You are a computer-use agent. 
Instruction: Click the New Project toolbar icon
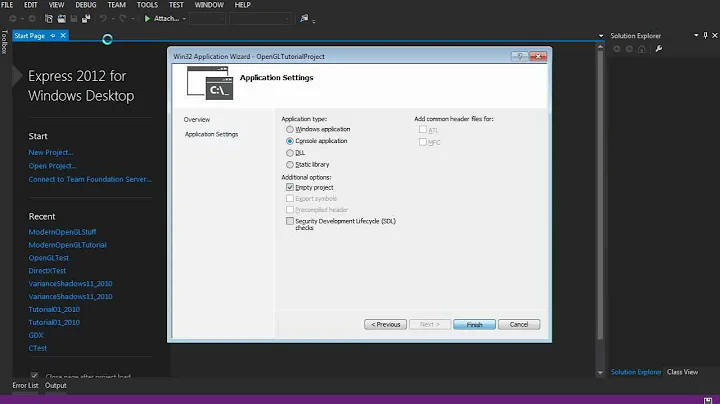click(49, 19)
